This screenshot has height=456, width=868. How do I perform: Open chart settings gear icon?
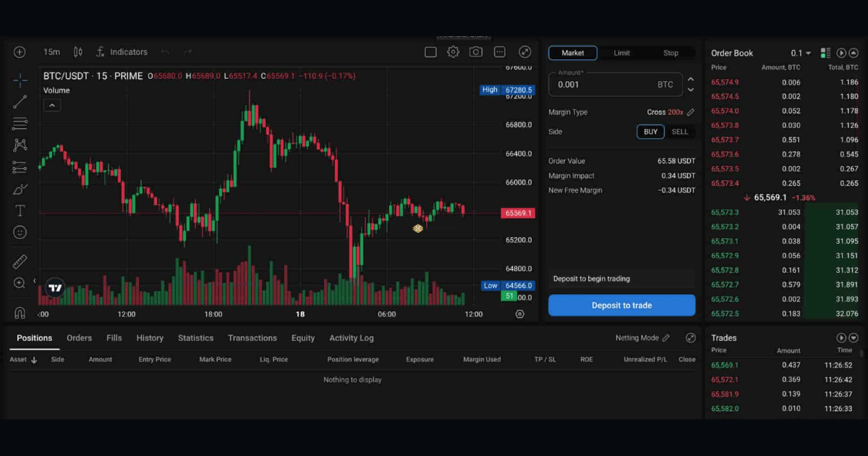click(453, 52)
